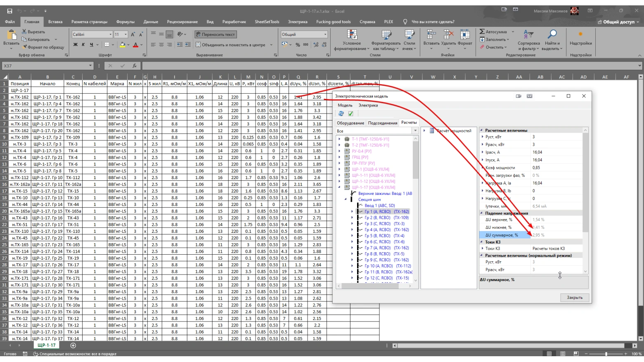Click the add new sheet plus button

pyautogui.click(x=73, y=345)
